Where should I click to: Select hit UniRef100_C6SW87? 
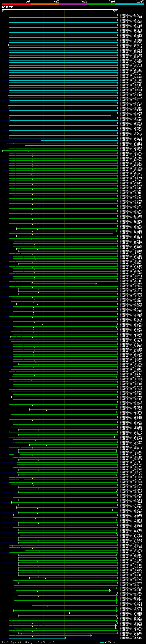131,22
